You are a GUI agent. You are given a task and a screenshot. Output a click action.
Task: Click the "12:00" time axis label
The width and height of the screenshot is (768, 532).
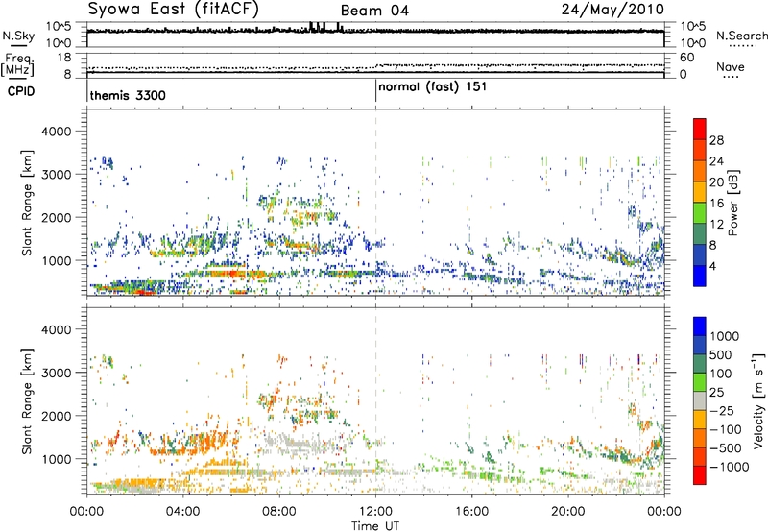pos(375,512)
